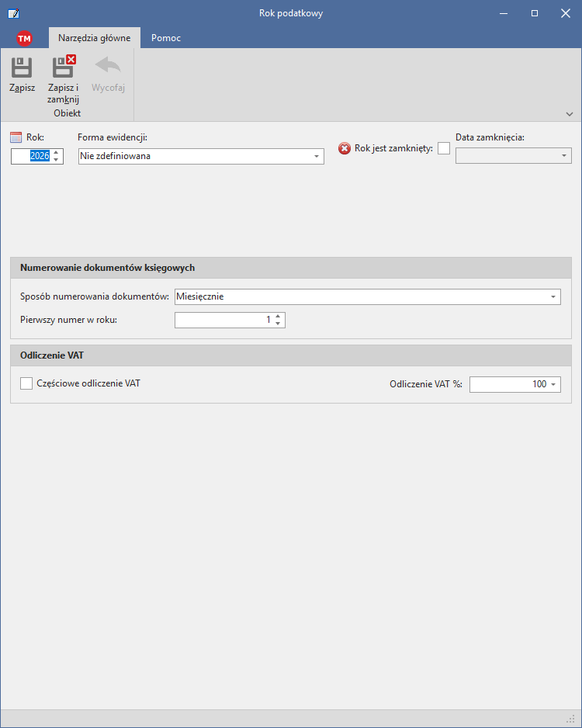Minimize the Rok podatkowy window
Image resolution: width=582 pixels, height=728 pixels.
pos(504,13)
